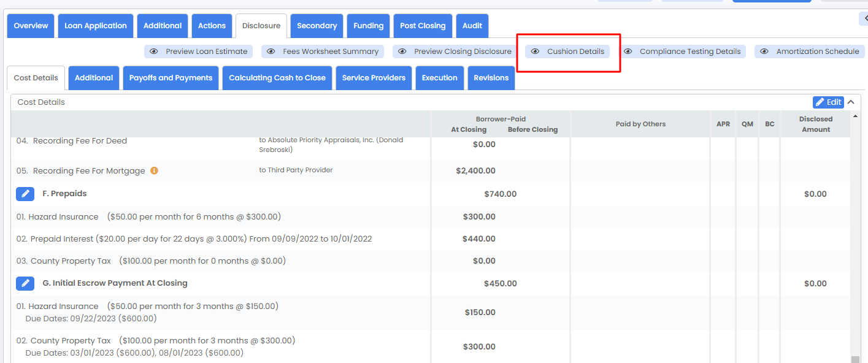Open the Payoffs and Payments sub-tab
Screen dimensions: 868x363
pos(171,78)
